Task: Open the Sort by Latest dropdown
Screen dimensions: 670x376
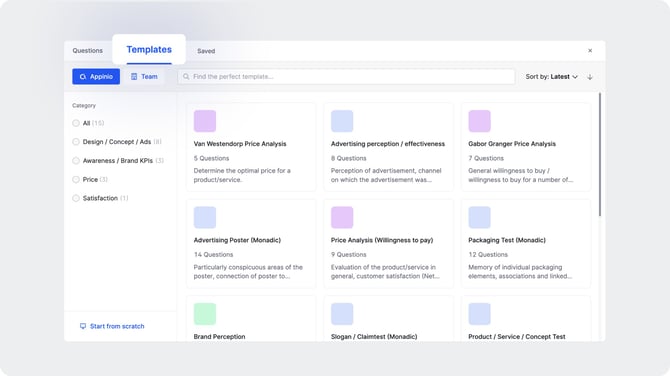Action: pos(551,77)
